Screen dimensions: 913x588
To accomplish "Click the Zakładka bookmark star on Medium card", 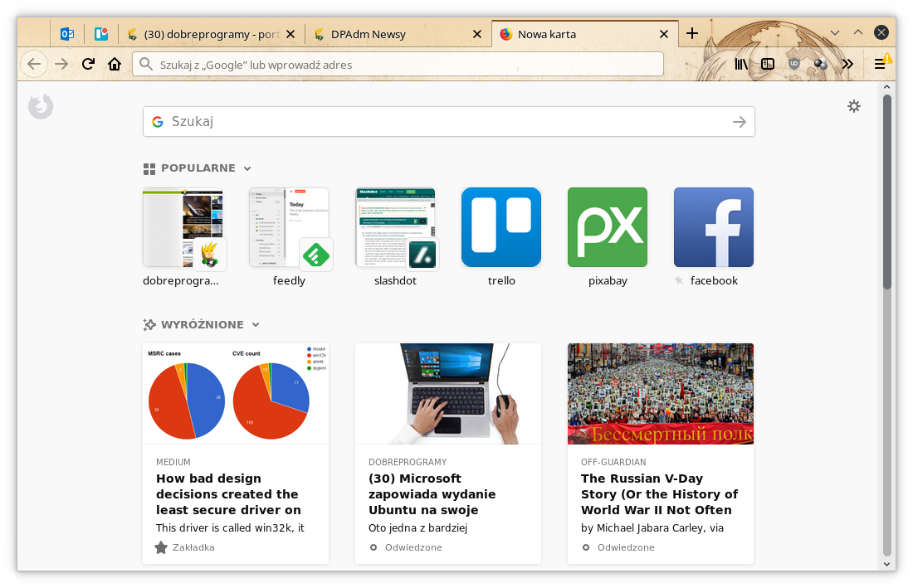I will pyautogui.click(x=161, y=547).
